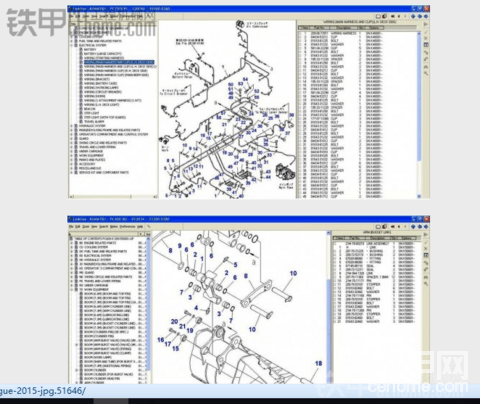480x404 pixels.
Task: Expand ELECTRICAL SYSTEM in the lower window tree
Action: 72,256
